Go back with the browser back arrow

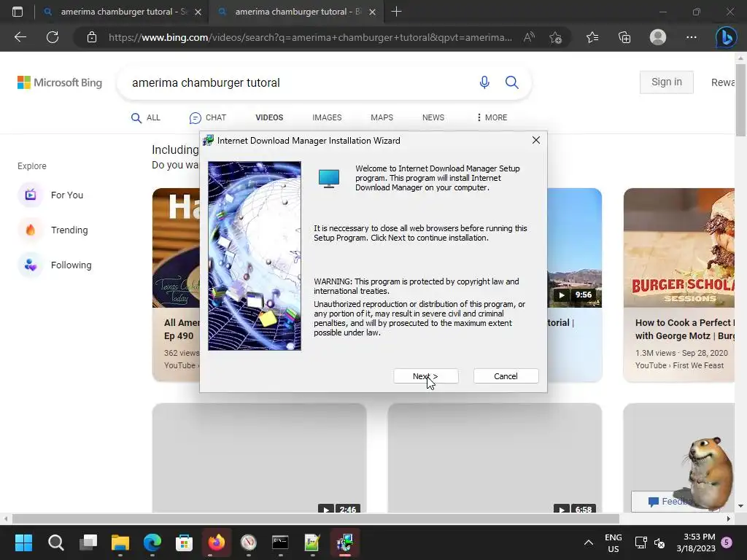[20, 37]
